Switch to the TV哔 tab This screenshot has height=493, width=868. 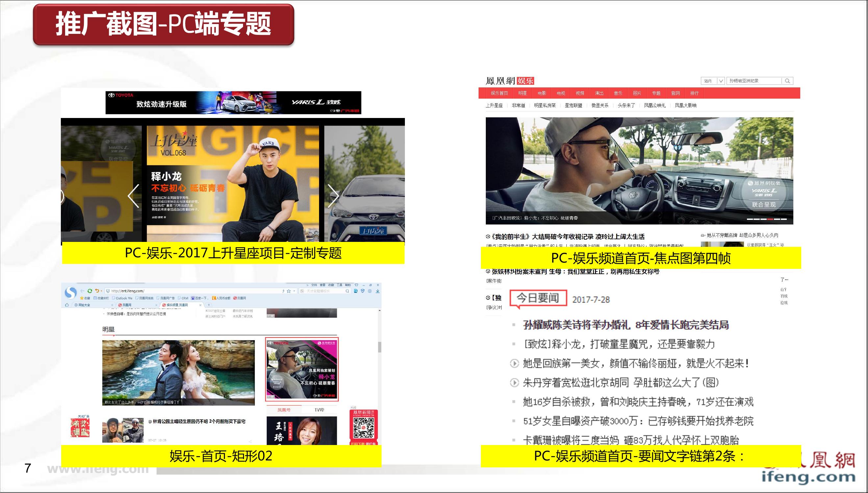(x=319, y=410)
